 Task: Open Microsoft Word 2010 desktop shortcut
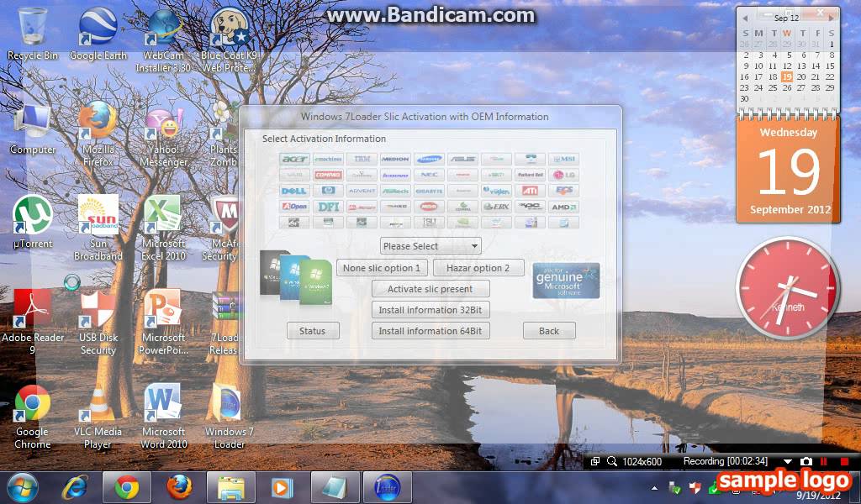coord(164,417)
